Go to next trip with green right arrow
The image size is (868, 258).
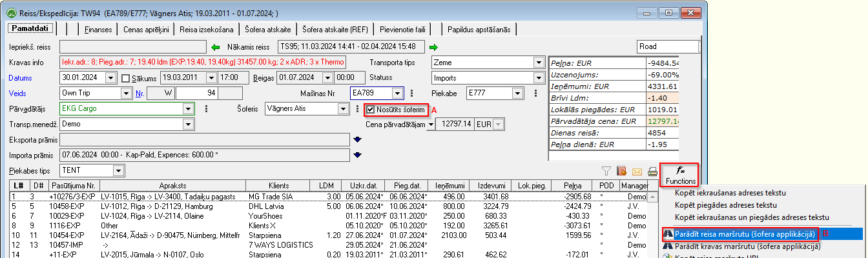(x=434, y=46)
